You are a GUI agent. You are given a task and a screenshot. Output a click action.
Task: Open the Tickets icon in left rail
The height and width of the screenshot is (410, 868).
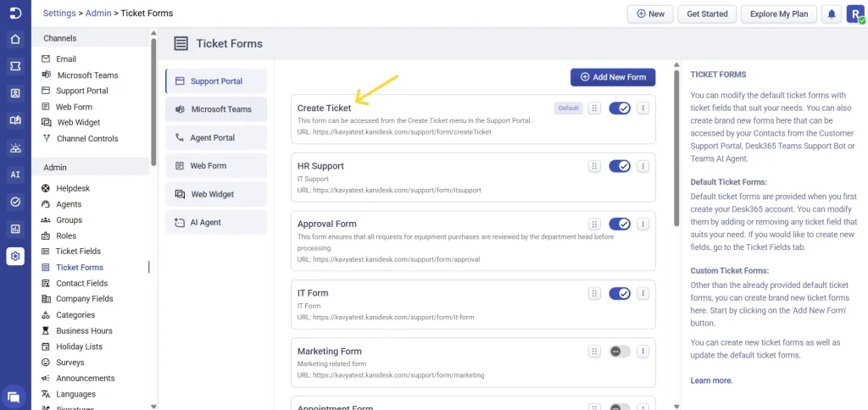tap(15, 66)
